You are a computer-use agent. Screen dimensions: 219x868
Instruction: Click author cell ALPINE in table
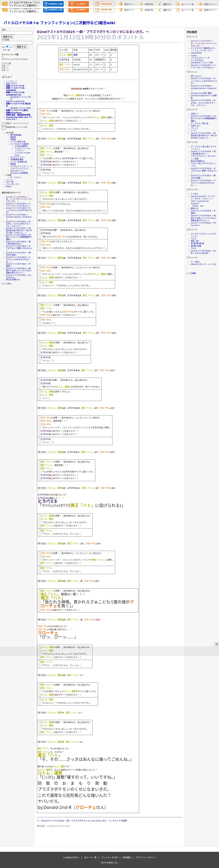click(80, 60)
